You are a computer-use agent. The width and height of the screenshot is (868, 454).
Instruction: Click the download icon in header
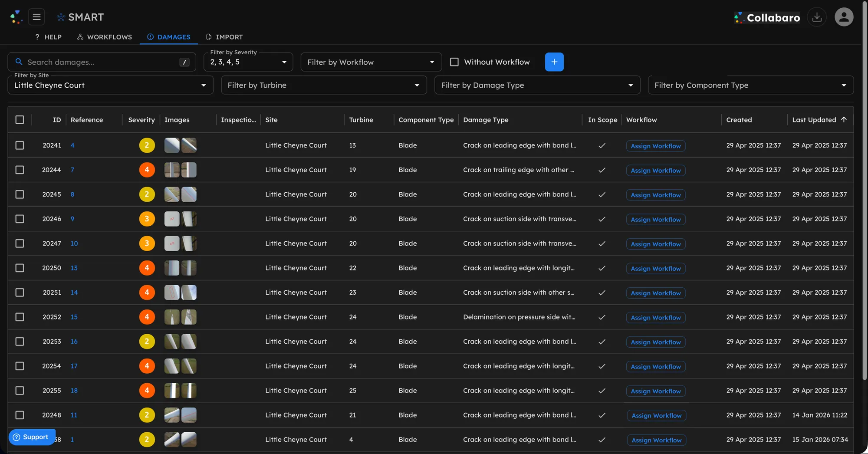(x=817, y=17)
